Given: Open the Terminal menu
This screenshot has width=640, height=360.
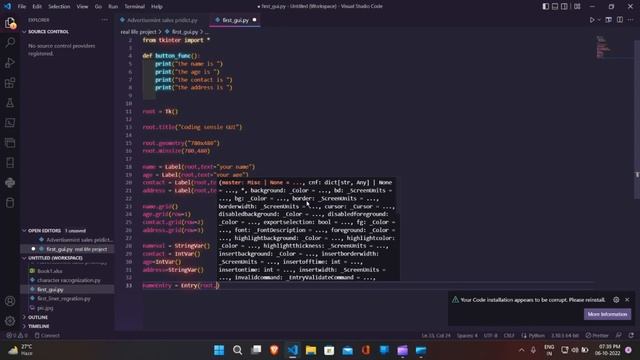Looking at the screenshot, I should pos(135,7).
